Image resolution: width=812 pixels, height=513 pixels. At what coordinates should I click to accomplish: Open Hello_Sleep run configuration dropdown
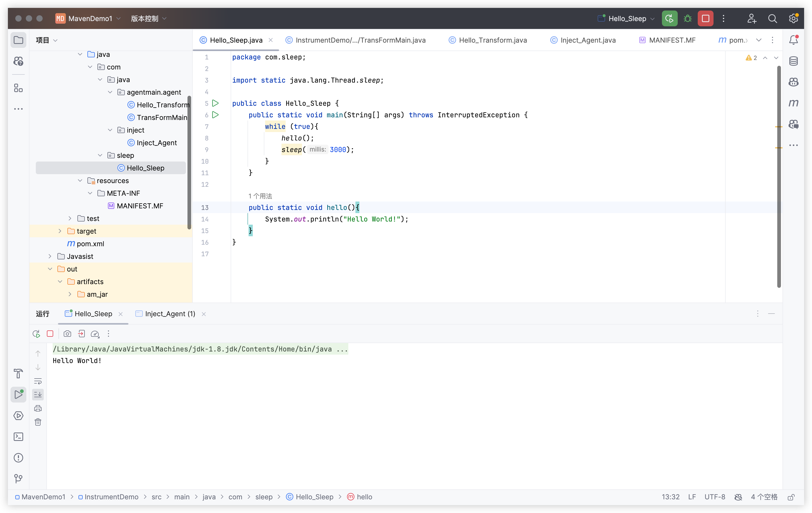(x=626, y=18)
